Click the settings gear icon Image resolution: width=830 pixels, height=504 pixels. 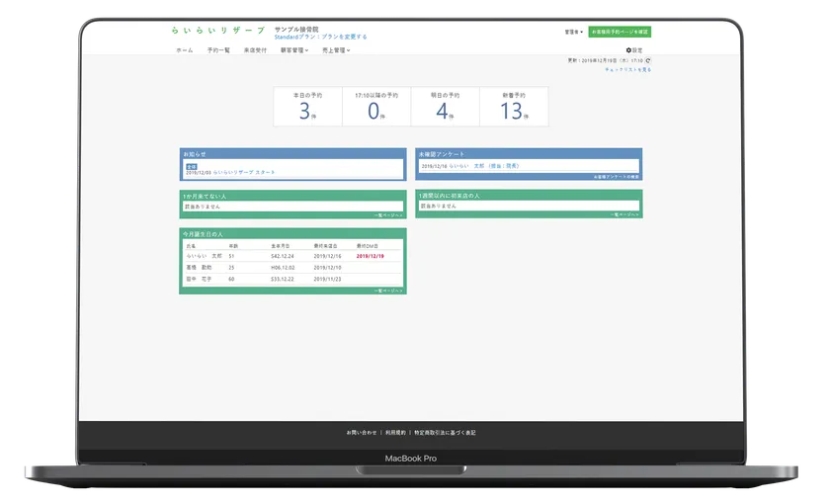click(x=628, y=50)
